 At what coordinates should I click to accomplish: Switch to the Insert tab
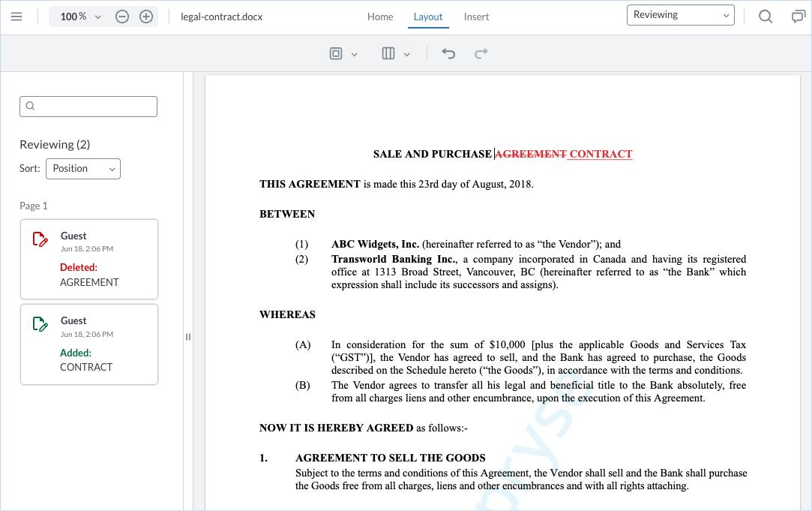pyautogui.click(x=476, y=17)
